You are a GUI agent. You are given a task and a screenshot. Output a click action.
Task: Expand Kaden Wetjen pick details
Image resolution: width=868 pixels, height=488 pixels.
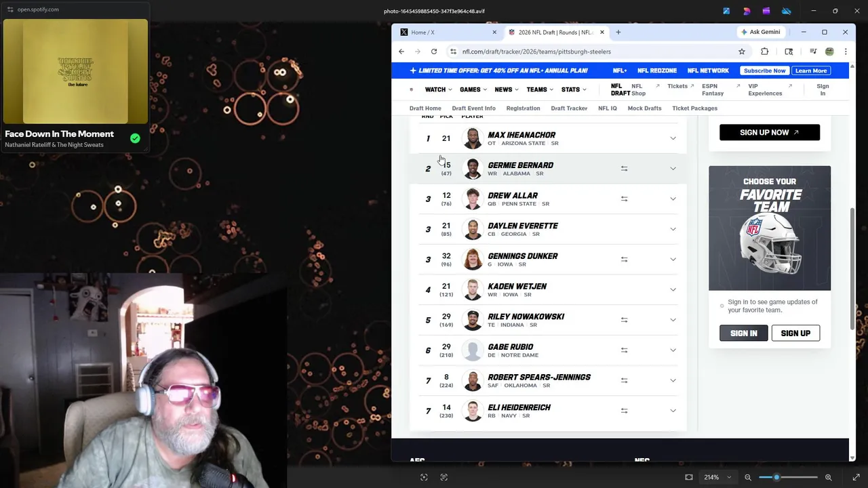[x=673, y=289]
